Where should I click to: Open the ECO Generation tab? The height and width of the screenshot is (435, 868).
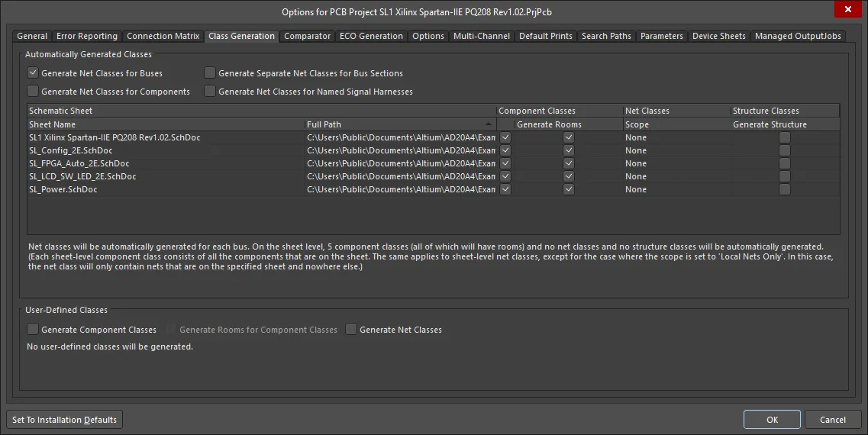tap(372, 36)
